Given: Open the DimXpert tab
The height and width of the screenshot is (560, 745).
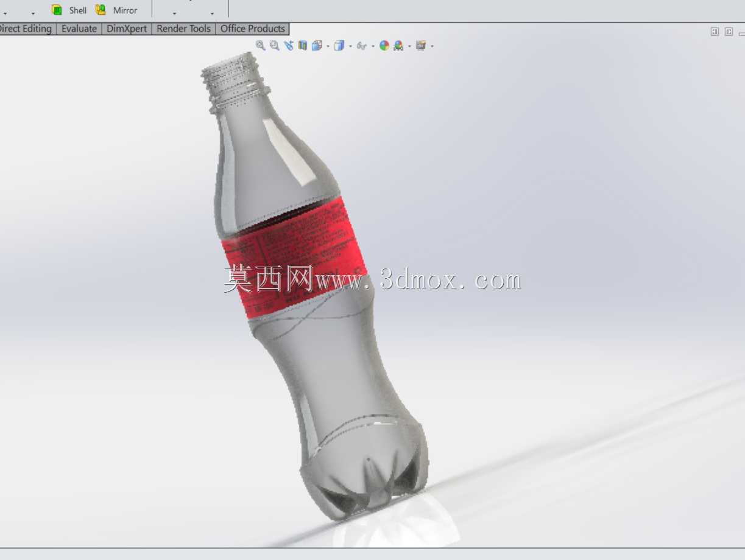Looking at the screenshot, I should pyautogui.click(x=127, y=29).
